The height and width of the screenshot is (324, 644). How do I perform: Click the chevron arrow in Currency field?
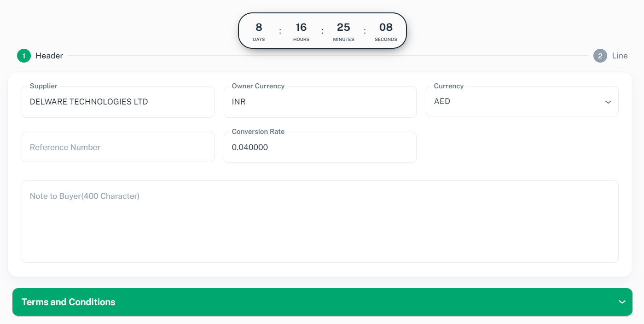pos(608,102)
